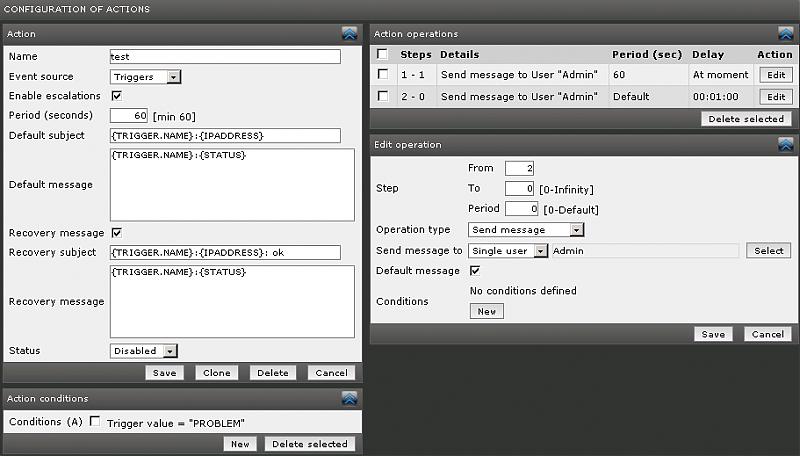Click the No conditions defined text
Viewport: 800px width, 456px height.
tap(523, 291)
